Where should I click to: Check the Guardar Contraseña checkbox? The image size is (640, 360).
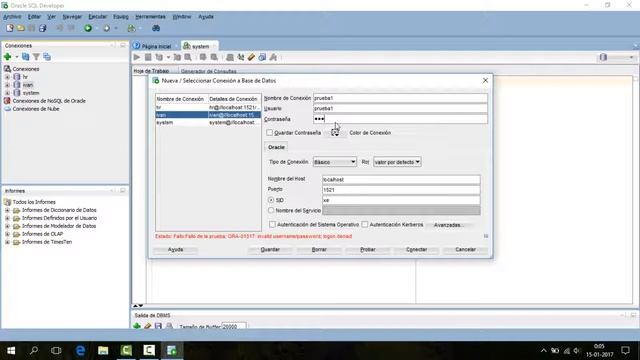[269, 133]
